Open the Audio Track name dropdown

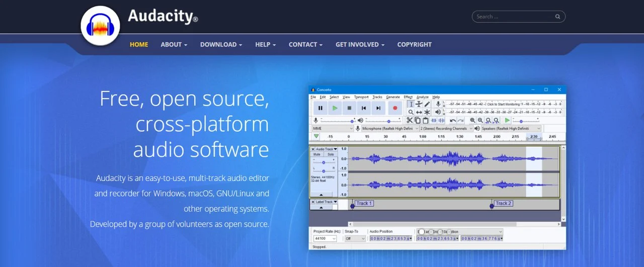[x=327, y=149]
